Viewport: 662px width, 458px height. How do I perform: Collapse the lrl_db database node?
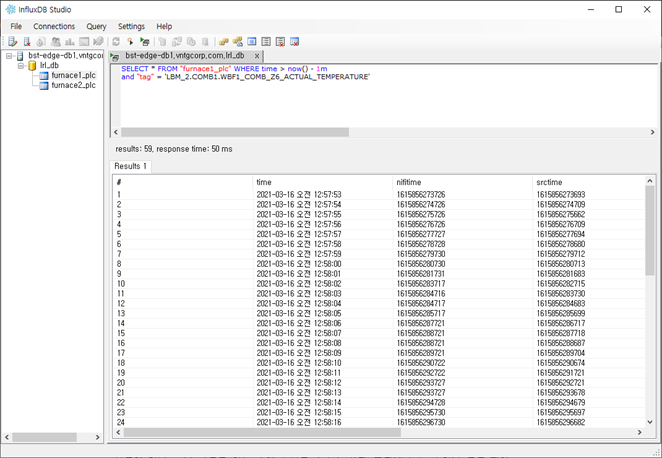pyautogui.click(x=20, y=65)
